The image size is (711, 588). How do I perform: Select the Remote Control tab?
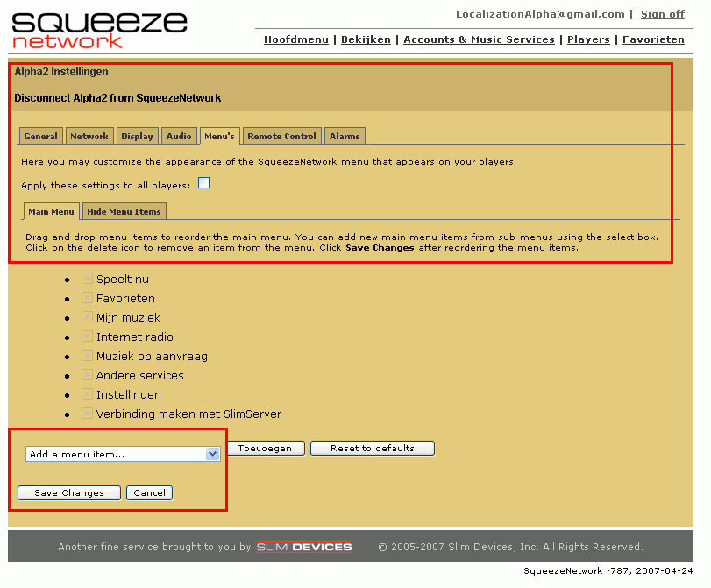281,136
